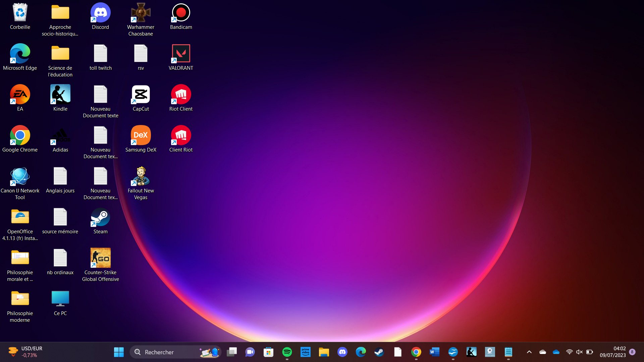Select the Discord desktop shortcut
Image resolution: width=644 pixels, height=362 pixels.
tap(101, 16)
